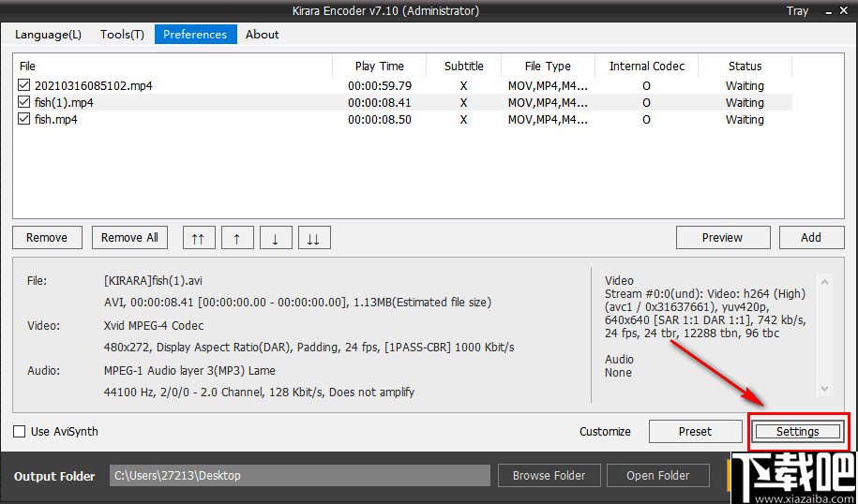Click the Add button
This screenshot has width=858, height=504.
click(x=811, y=238)
